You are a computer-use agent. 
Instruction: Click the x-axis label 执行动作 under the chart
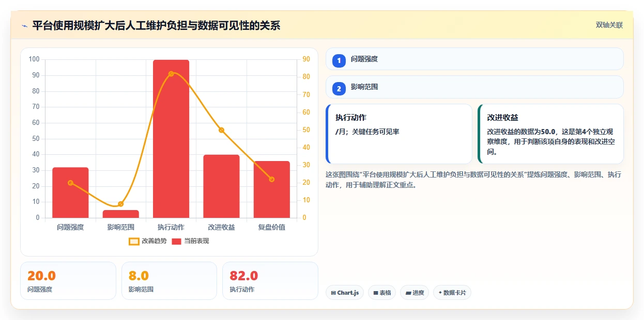tap(171, 227)
